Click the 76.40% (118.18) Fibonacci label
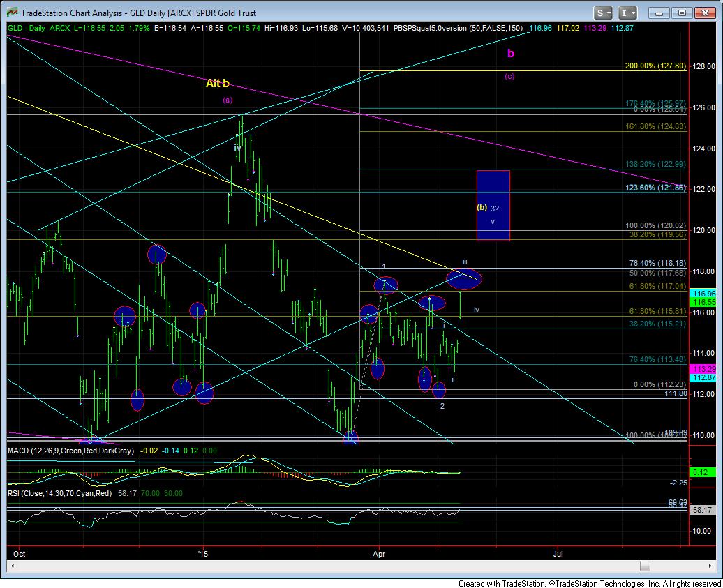This screenshot has height=588, width=723. (657, 263)
